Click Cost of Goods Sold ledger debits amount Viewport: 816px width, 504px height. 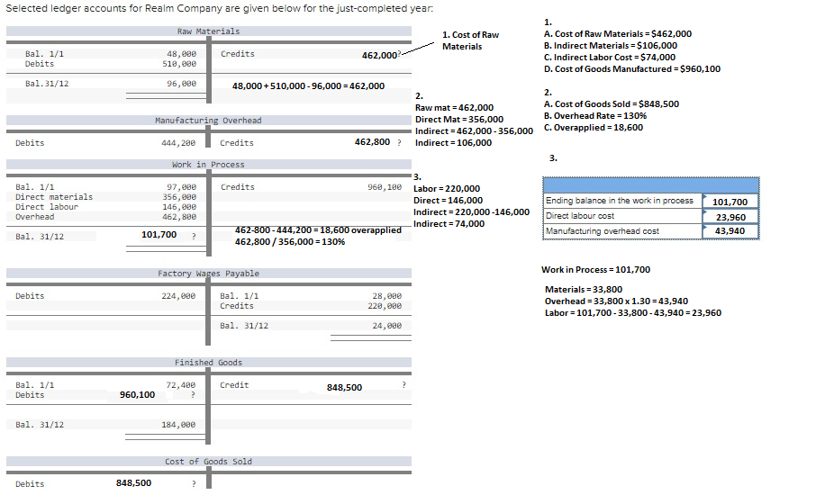(x=133, y=483)
